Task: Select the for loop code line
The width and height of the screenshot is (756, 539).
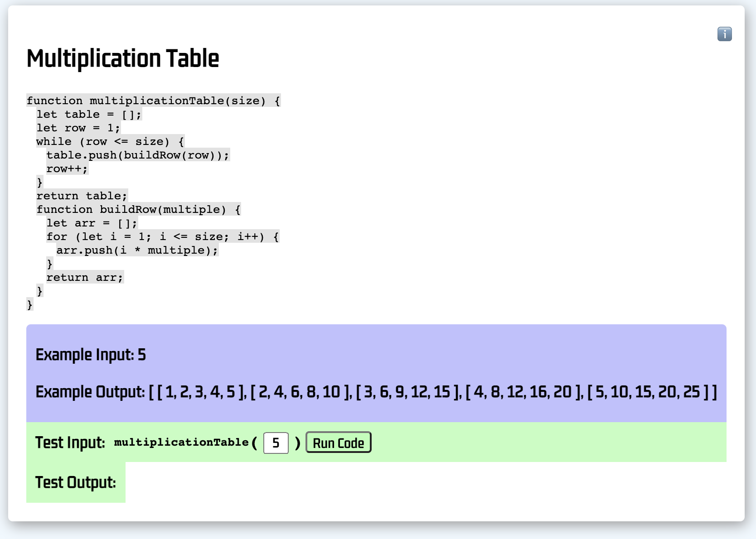Action: click(162, 236)
